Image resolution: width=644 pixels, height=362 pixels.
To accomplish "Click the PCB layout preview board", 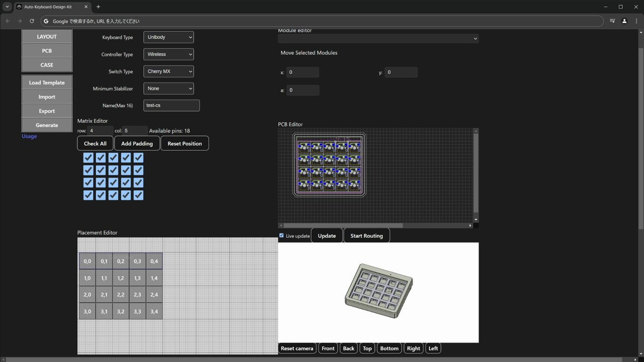I will tap(330, 165).
